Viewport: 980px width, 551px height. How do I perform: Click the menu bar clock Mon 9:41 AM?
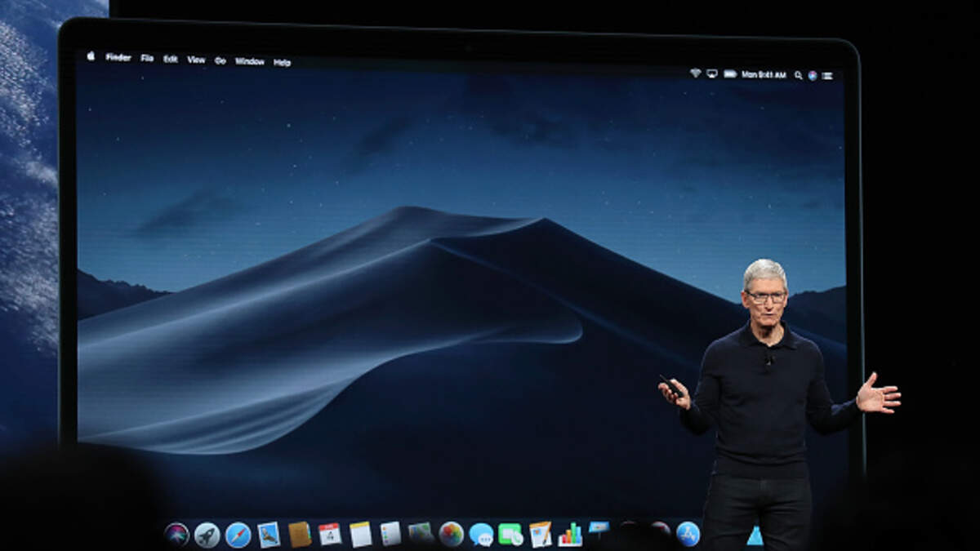pos(764,75)
